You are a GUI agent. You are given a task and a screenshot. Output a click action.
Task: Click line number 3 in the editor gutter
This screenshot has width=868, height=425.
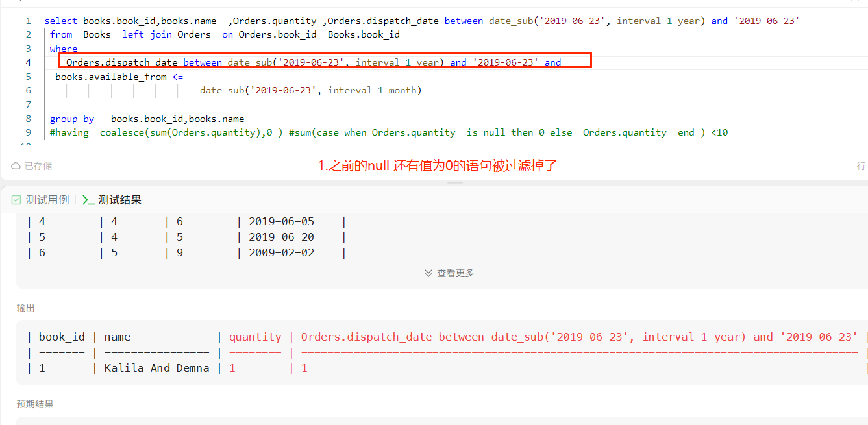tap(28, 49)
